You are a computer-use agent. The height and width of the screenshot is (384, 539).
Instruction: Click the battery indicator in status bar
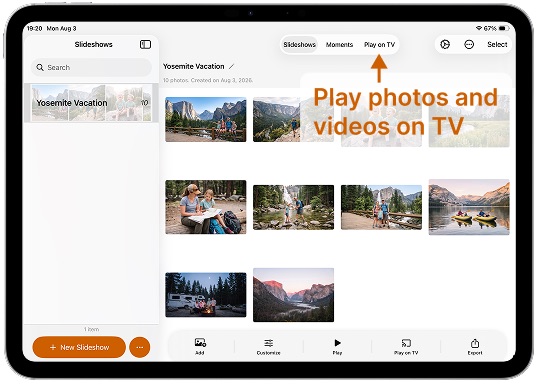(x=504, y=28)
